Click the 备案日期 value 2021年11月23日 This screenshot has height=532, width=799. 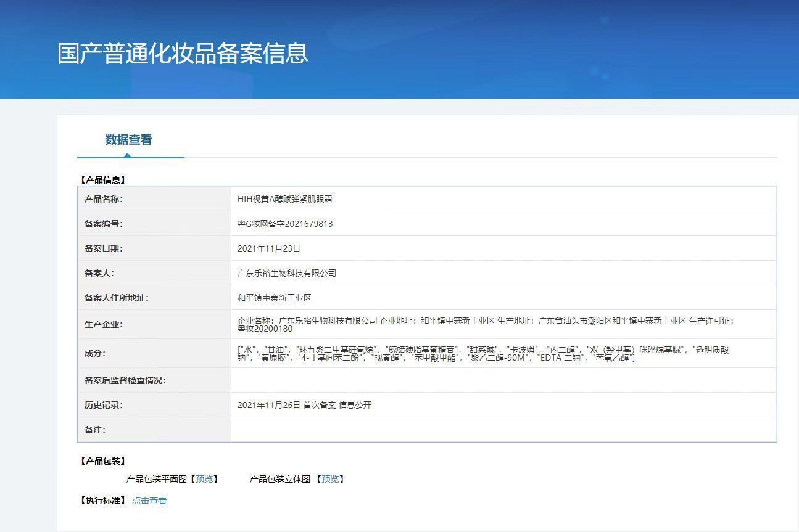tap(269, 248)
